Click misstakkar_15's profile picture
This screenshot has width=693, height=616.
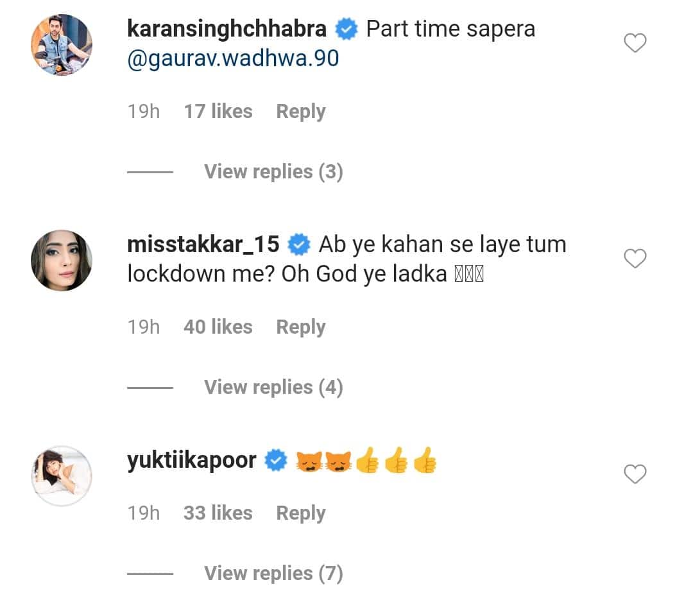pyautogui.click(x=61, y=261)
